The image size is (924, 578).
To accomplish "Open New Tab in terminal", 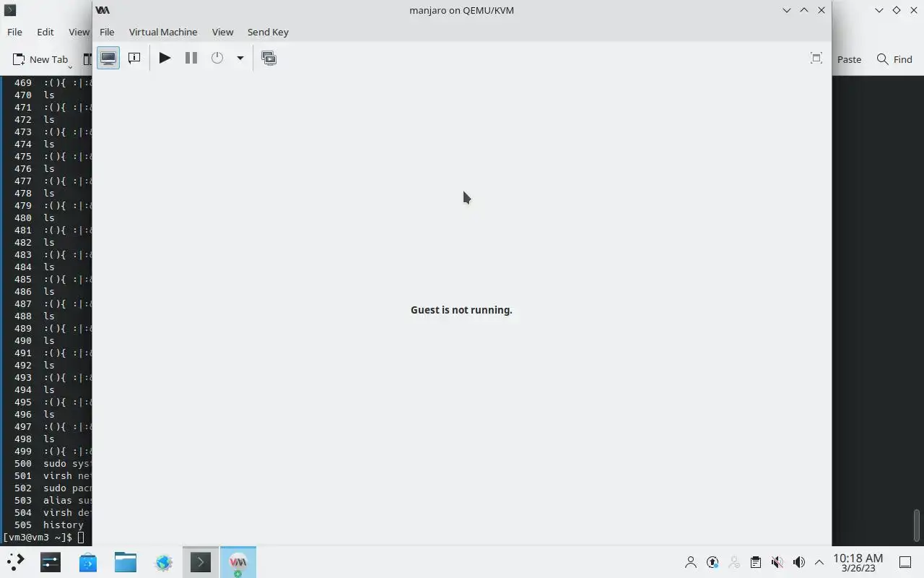I will tap(41, 59).
